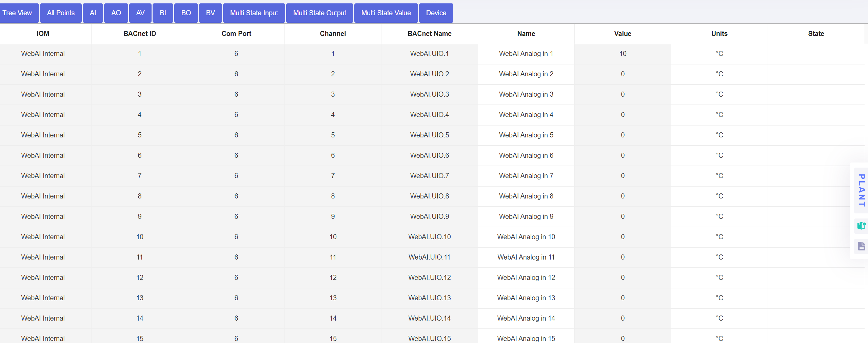
Task: Show Device points
Action: click(x=436, y=13)
